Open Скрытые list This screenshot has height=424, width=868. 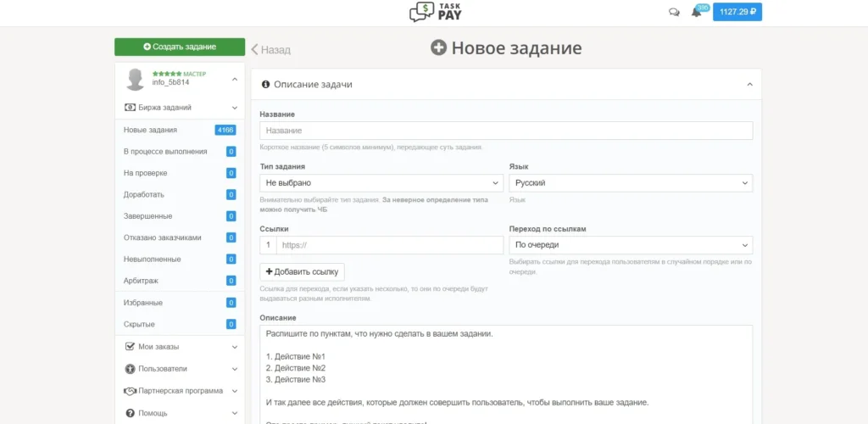(139, 325)
